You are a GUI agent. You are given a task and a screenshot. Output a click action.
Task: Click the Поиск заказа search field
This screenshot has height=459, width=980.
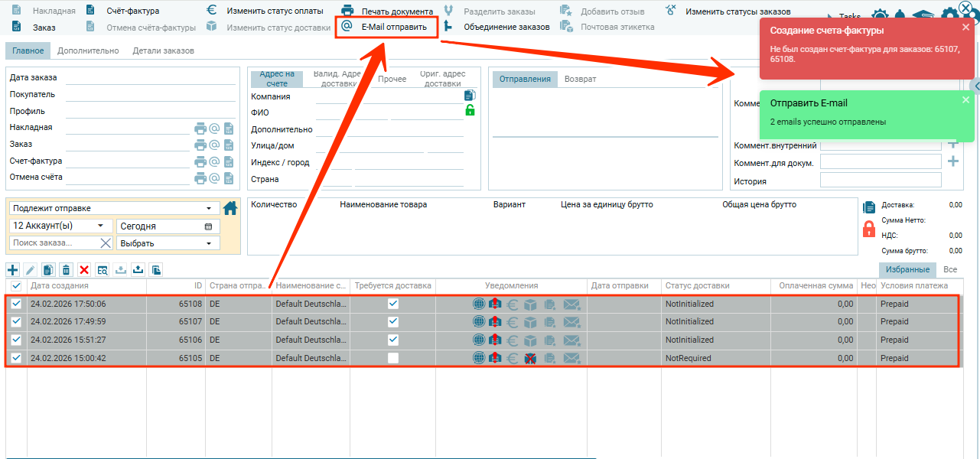tap(55, 243)
